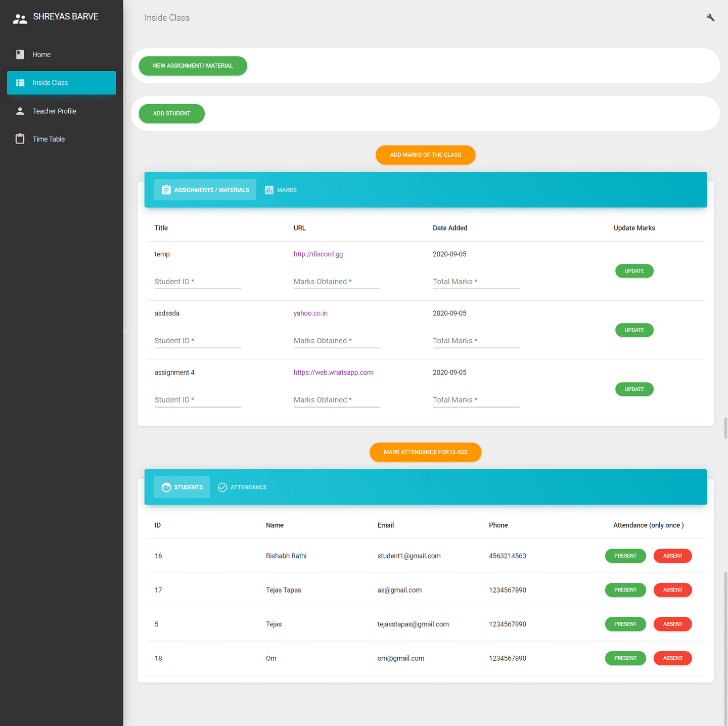Focus Student ID field for temp
The width and height of the screenshot is (728, 726).
click(x=198, y=282)
